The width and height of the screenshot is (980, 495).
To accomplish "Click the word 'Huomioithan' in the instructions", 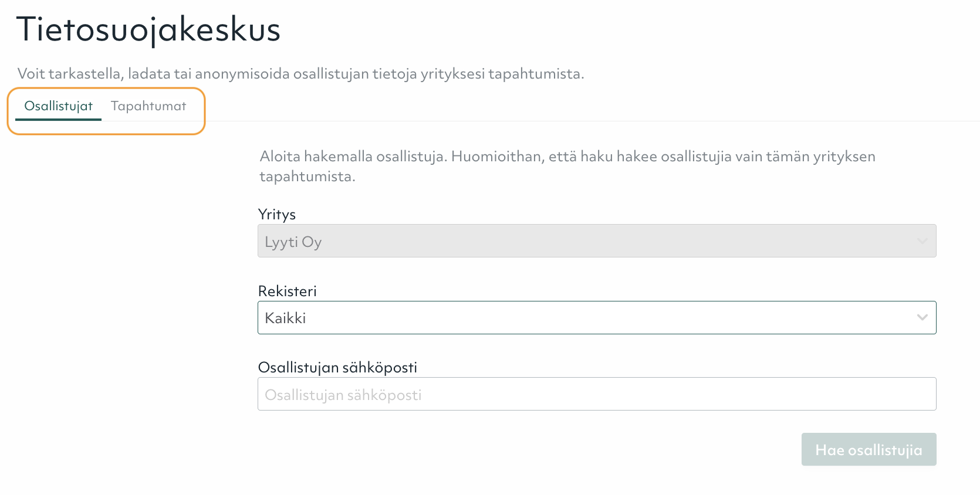I will coord(498,157).
